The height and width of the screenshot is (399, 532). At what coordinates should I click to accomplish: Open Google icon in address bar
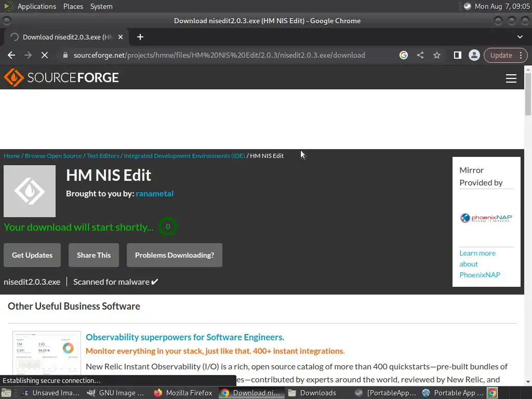click(403, 55)
